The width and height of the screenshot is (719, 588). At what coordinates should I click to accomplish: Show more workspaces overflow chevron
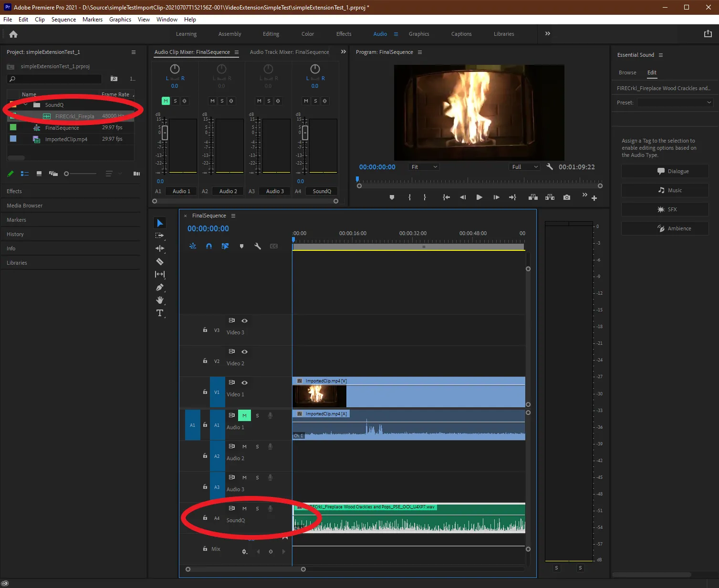click(x=548, y=33)
